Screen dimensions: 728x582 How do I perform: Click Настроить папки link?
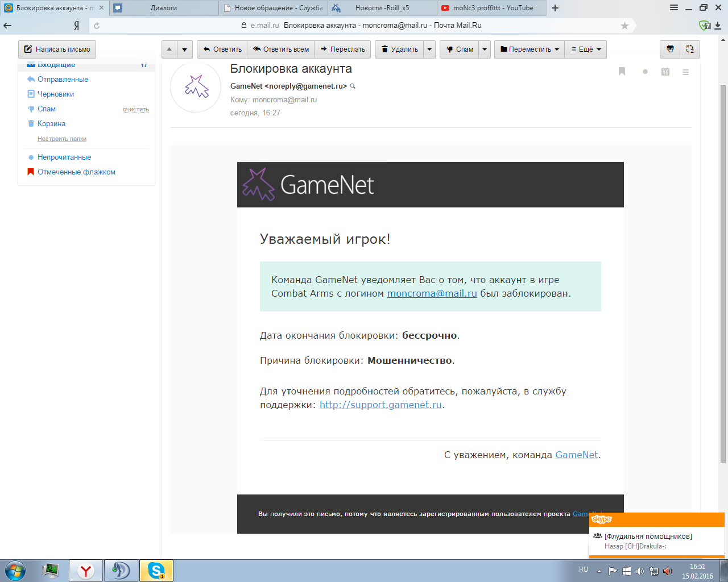62,139
